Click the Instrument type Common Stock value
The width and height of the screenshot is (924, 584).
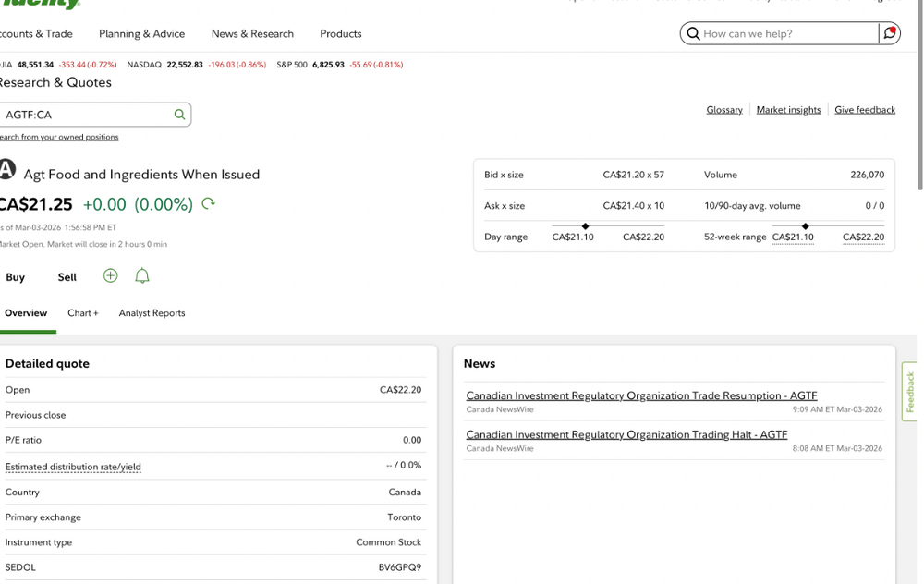coord(388,542)
